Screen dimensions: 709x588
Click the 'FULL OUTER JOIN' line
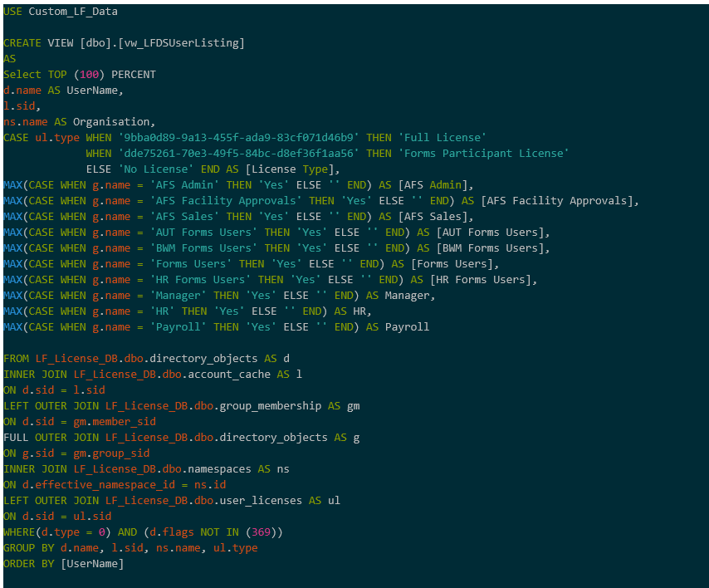tap(182, 438)
